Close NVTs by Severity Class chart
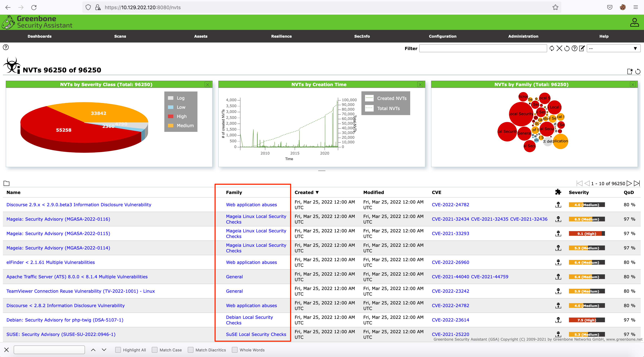 tap(208, 84)
